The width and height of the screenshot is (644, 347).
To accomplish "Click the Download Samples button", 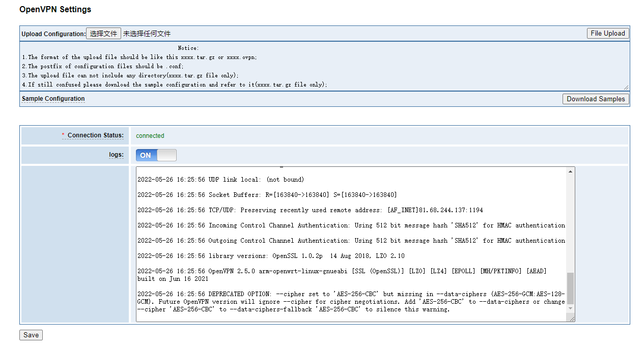I will tap(596, 99).
